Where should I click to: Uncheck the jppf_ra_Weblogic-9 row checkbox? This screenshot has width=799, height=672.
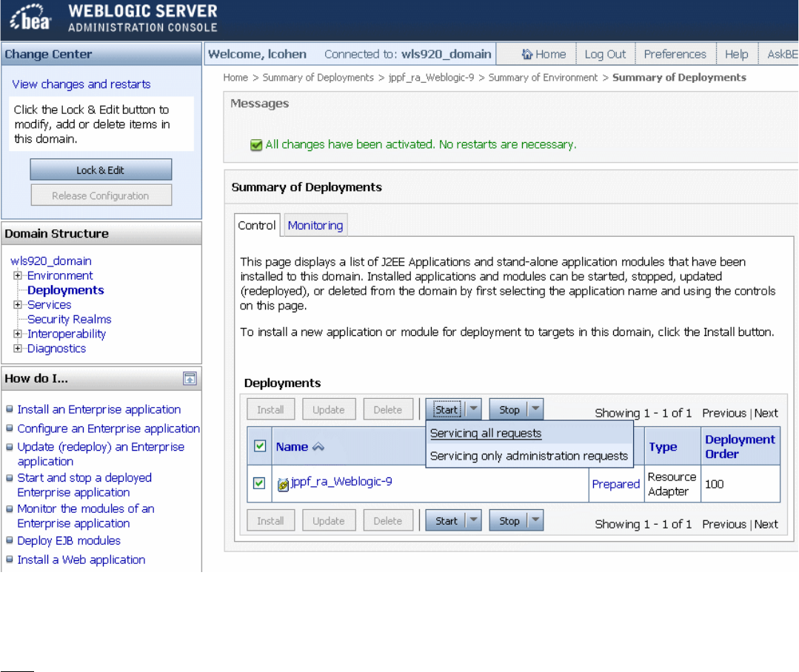pos(259,483)
